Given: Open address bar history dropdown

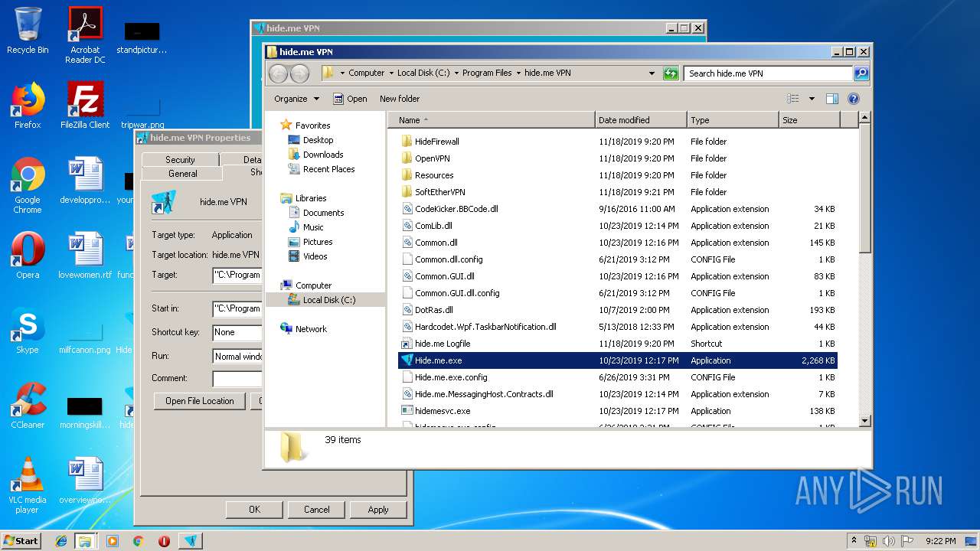Looking at the screenshot, I should pyautogui.click(x=652, y=73).
